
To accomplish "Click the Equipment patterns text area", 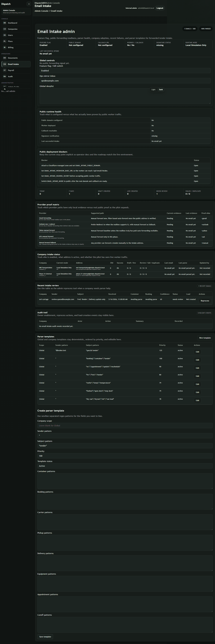I will click(125, 583).
